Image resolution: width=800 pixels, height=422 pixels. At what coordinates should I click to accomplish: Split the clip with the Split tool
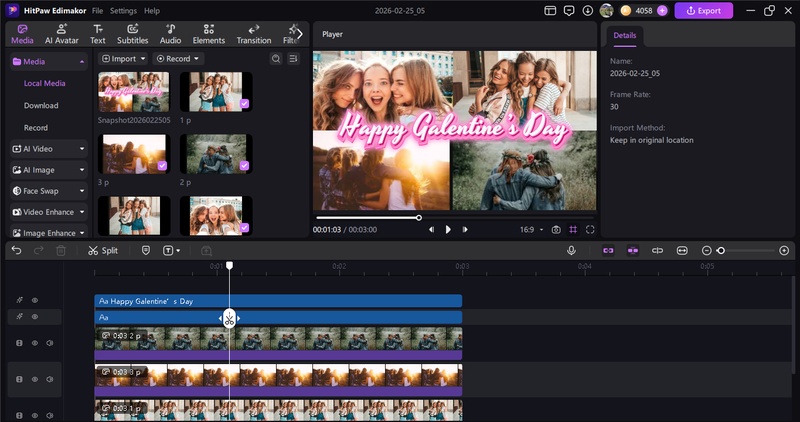pos(103,251)
